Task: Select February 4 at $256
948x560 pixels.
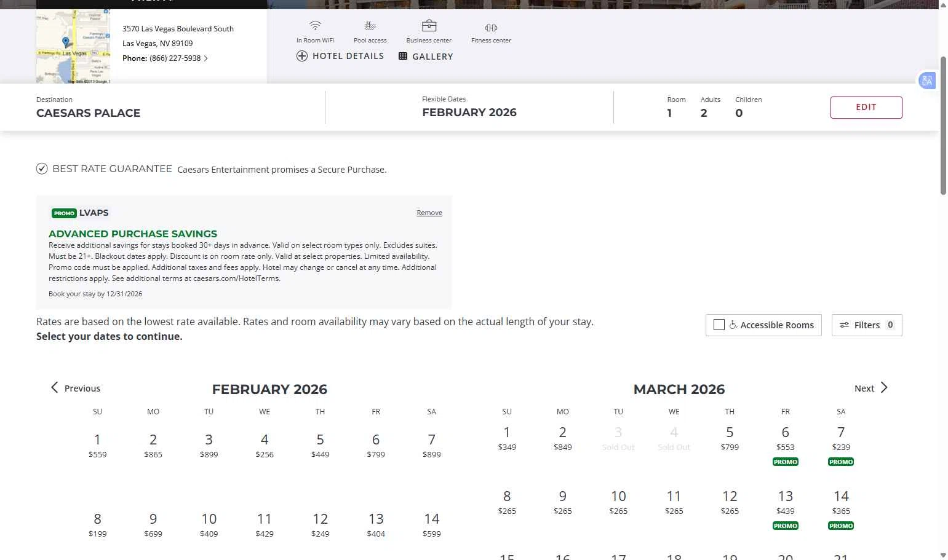Action: click(265, 446)
